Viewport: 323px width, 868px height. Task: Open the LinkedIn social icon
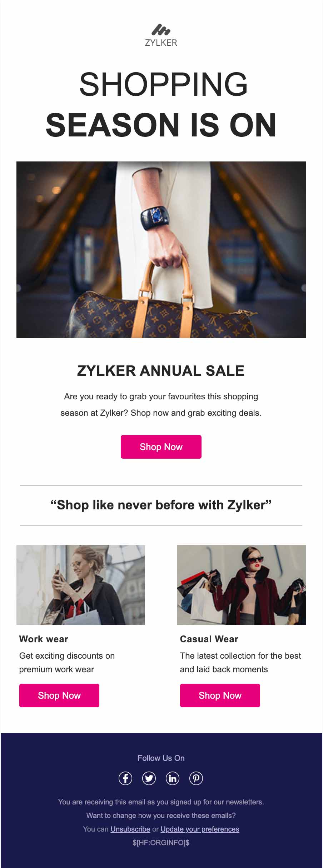pos(173,778)
